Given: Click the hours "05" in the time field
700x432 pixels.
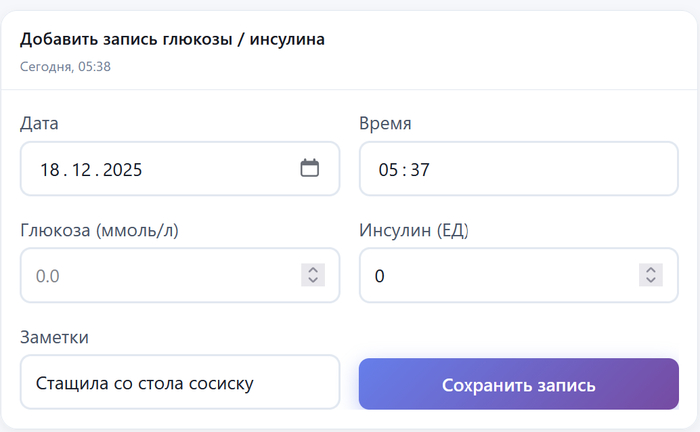Looking at the screenshot, I should pyautogui.click(x=388, y=170).
